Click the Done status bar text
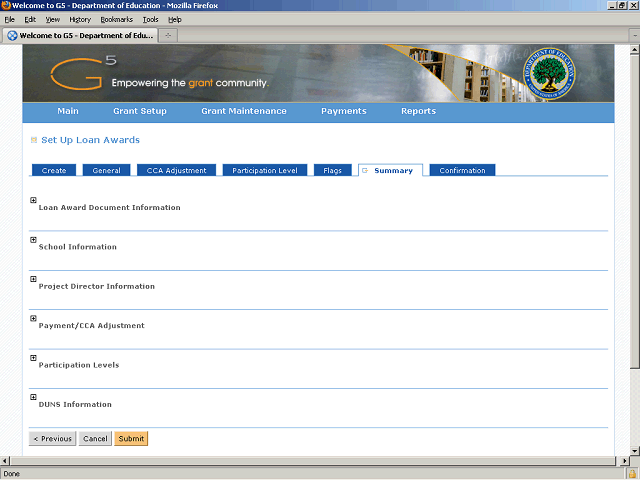This screenshot has height=480, width=640. point(11,473)
